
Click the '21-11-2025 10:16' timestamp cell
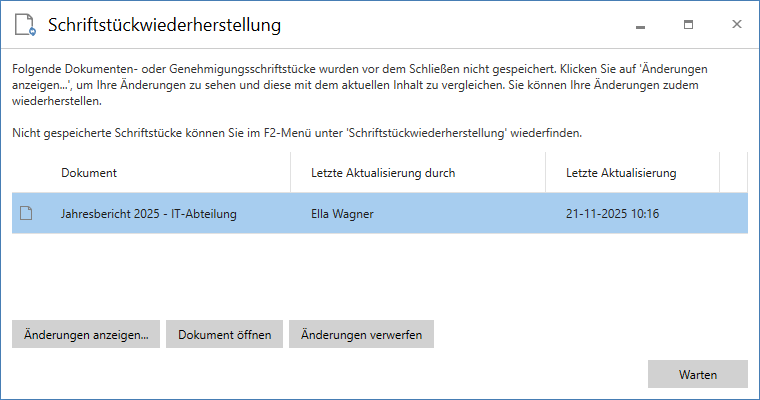[612, 214]
